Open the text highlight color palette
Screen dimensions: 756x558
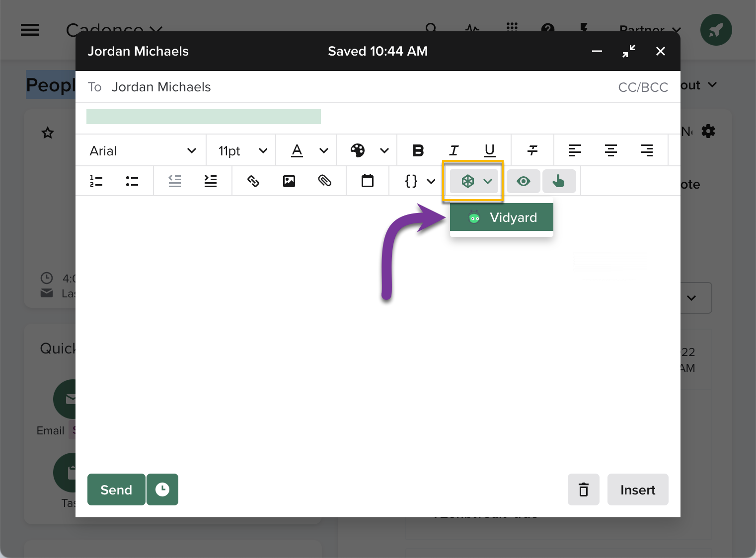click(x=367, y=150)
